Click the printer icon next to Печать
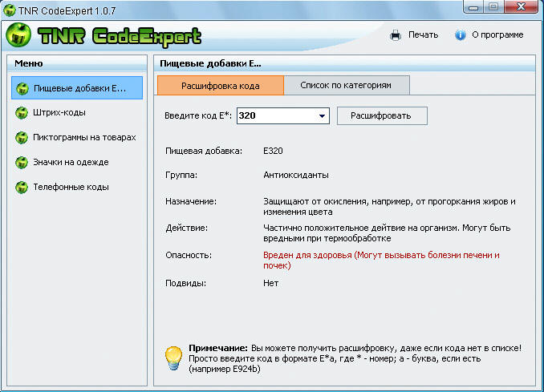Screen dimensions: 544x392 (396, 35)
